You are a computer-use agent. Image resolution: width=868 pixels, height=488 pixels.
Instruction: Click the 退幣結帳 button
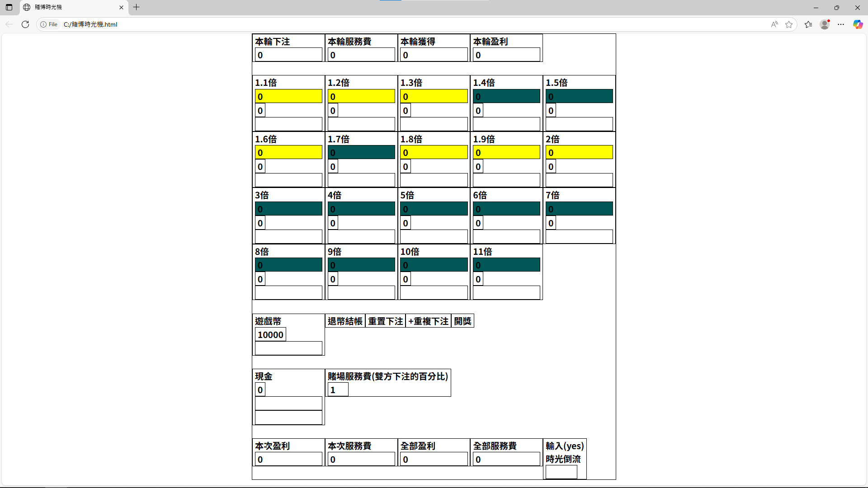(x=345, y=321)
